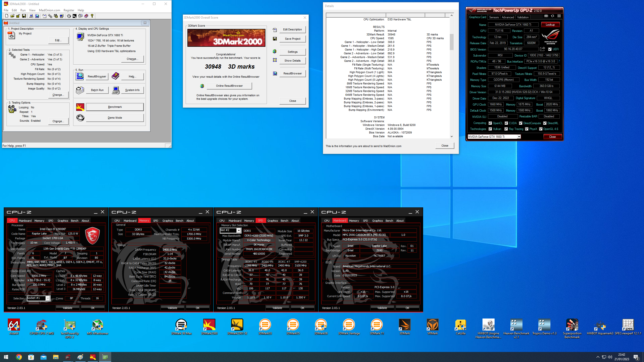Open Aida64 desktop shortcut

coord(14,327)
